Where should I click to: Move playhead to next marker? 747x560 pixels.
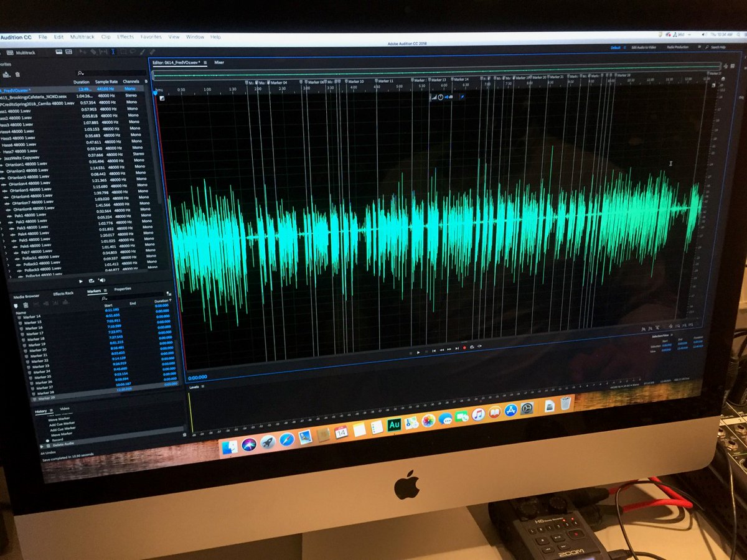coord(457,348)
